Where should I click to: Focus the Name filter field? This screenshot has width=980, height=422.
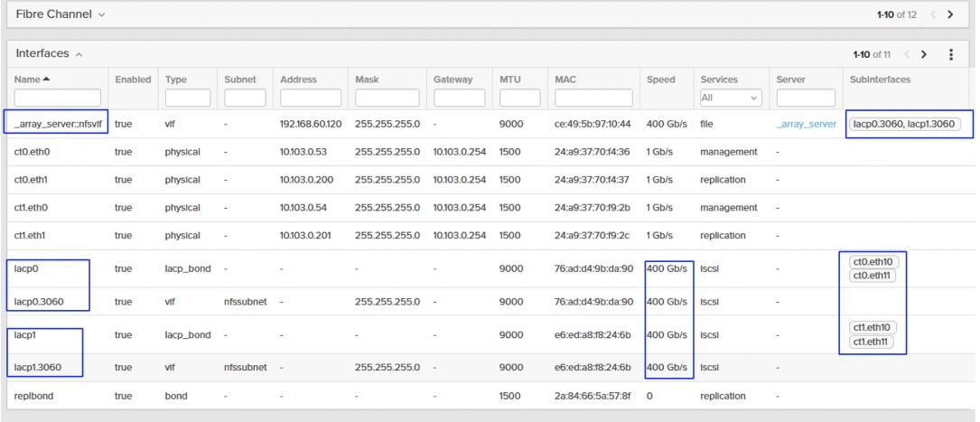(x=58, y=98)
